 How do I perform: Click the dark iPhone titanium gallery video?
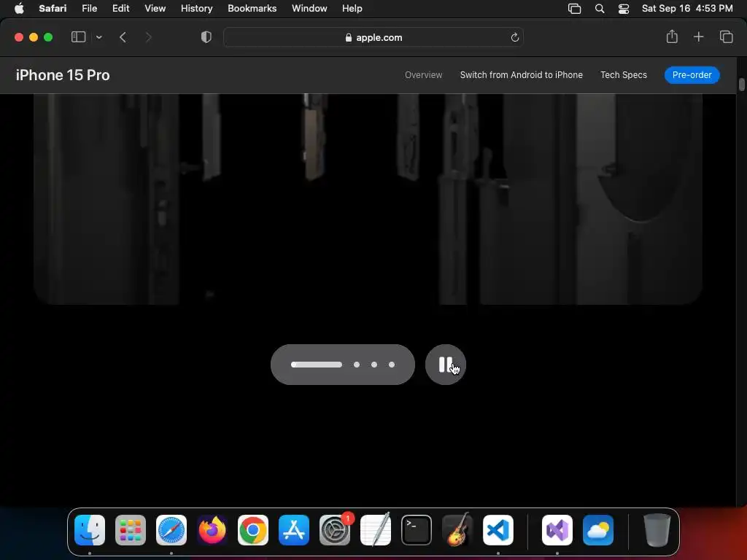(368, 199)
